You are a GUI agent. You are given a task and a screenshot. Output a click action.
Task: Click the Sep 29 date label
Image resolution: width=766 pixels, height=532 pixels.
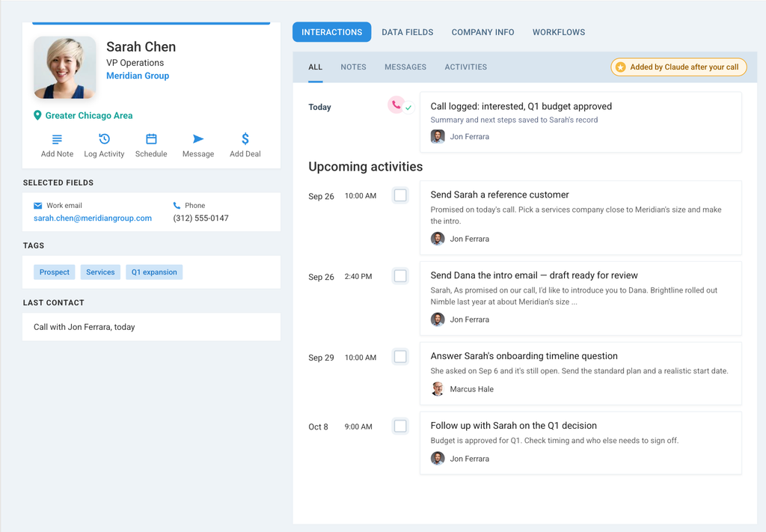click(x=321, y=357)
